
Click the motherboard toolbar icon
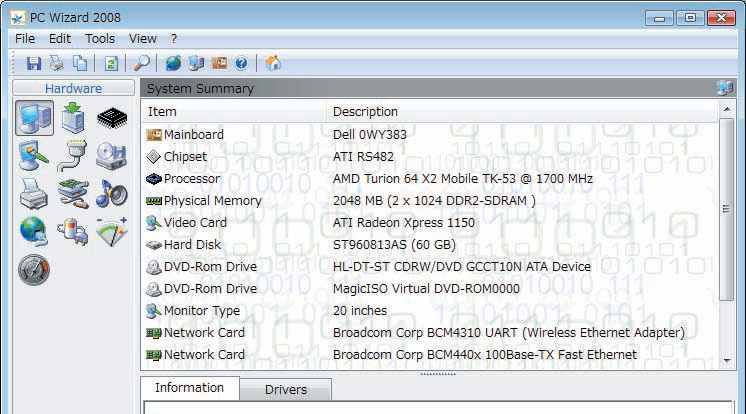[x=219, y=63]
